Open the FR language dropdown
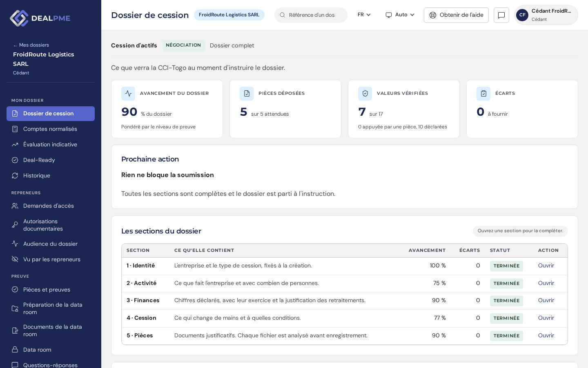Screen dimensions: 588x368 click(x=364, y=15)
